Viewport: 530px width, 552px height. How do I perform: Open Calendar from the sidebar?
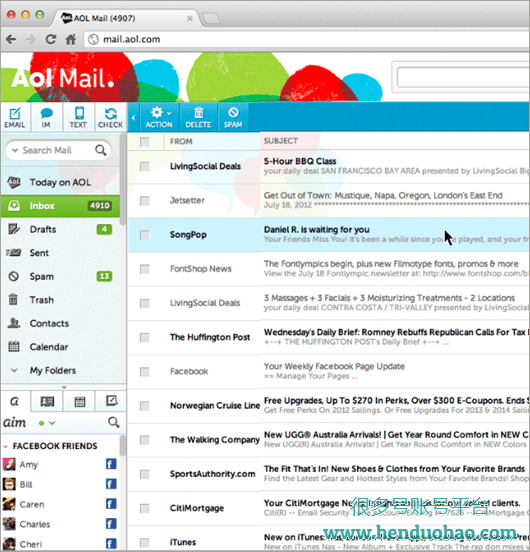click(61, 347)
